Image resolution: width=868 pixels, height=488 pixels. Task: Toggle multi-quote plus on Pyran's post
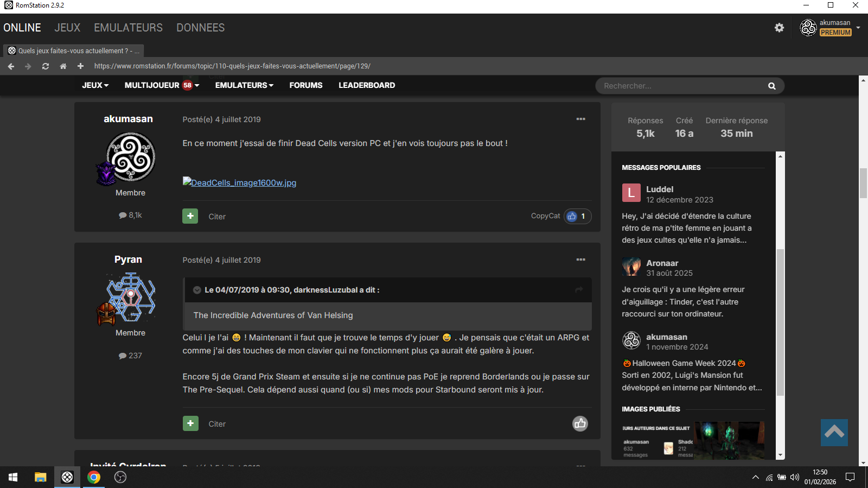click(x=190, y=423)
